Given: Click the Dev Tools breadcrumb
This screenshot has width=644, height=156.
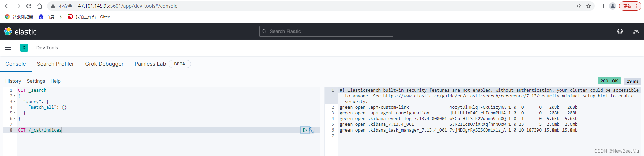Looking at the screenshot, I should (47, 48).
